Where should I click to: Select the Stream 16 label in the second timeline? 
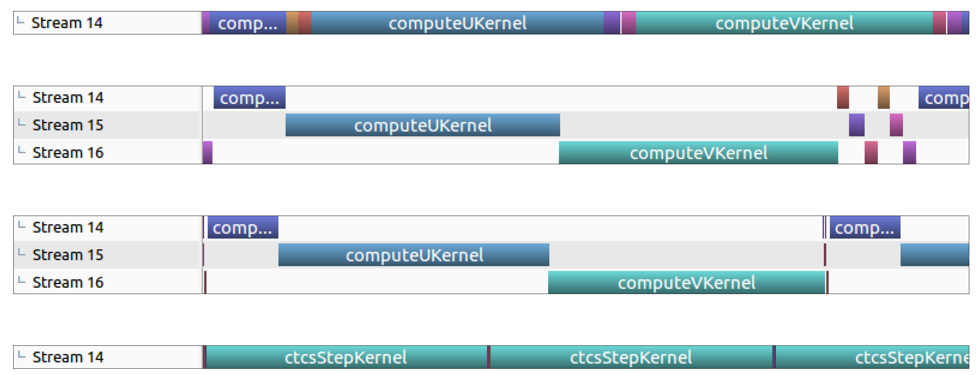coord(68,153)
